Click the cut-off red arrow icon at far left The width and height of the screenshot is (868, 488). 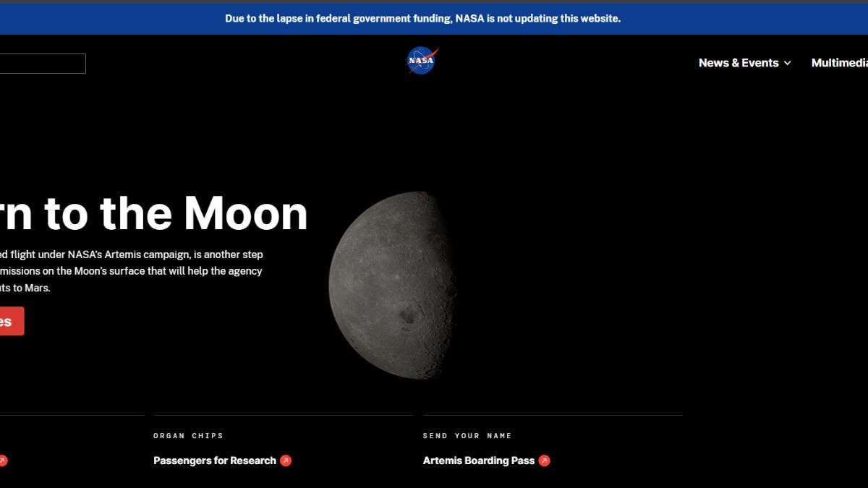coord(3,461)
